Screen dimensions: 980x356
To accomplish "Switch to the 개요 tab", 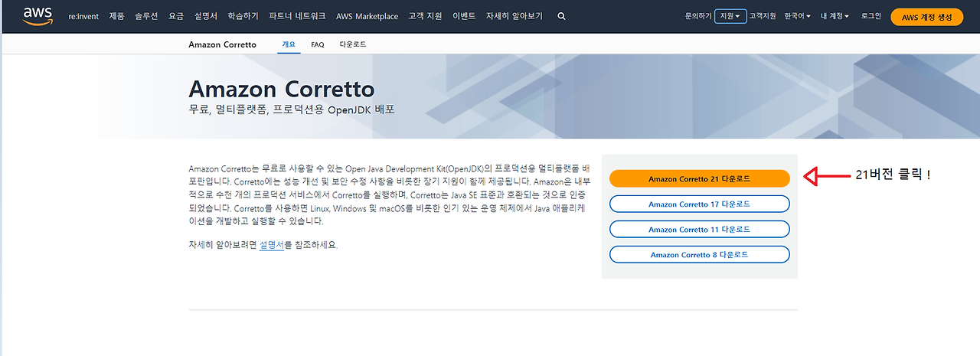I will coord(289,44).
